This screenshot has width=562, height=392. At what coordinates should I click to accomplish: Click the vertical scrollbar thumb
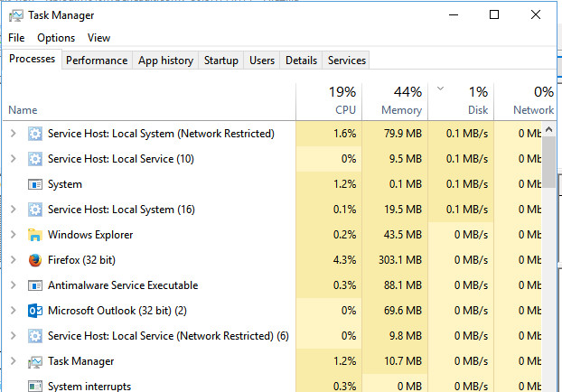point(548,163)
